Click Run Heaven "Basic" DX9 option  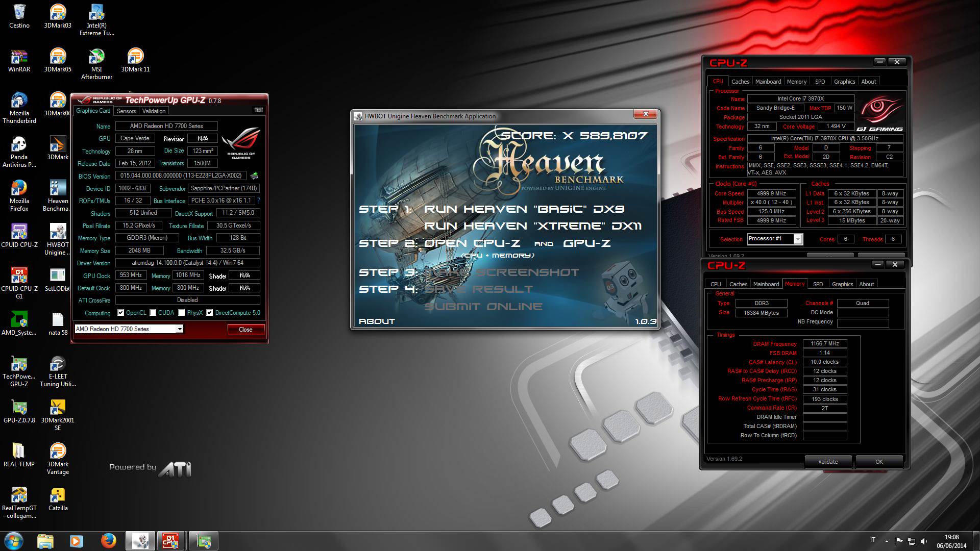click(x=524, y=209)
